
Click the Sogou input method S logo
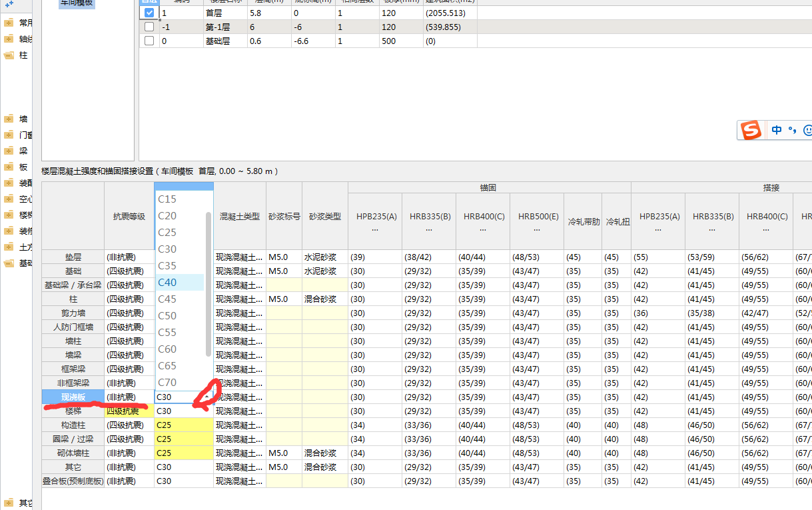(751, 130)
